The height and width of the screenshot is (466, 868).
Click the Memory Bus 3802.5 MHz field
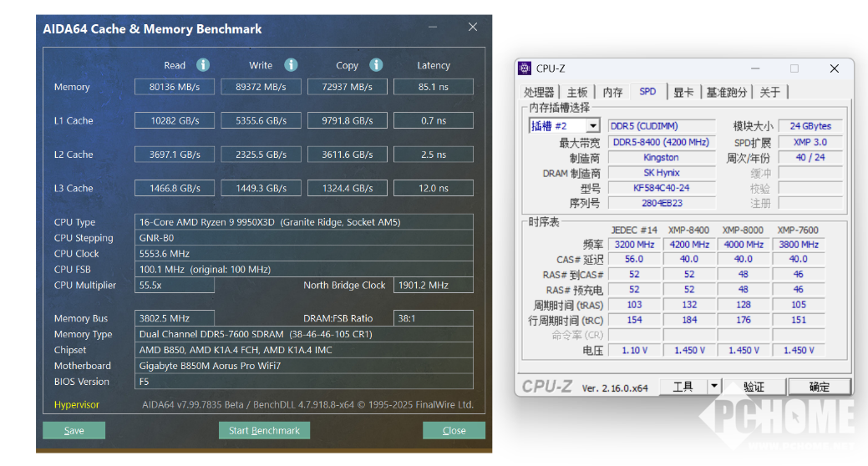175,318
